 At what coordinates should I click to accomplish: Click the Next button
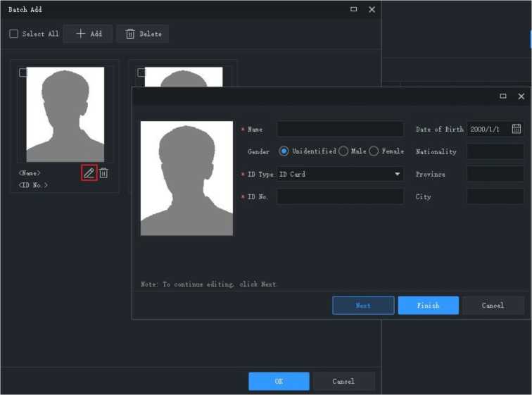[363, 305]
